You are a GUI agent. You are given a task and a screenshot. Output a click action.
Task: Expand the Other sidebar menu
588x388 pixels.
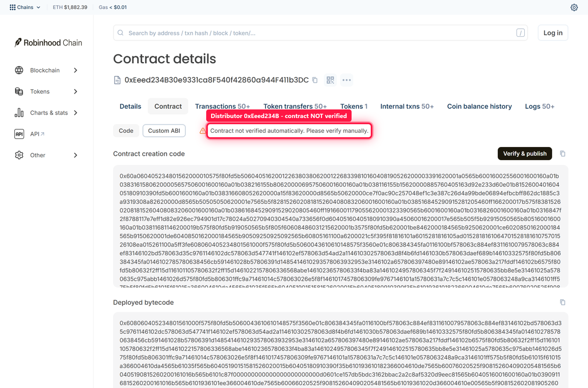75,155
